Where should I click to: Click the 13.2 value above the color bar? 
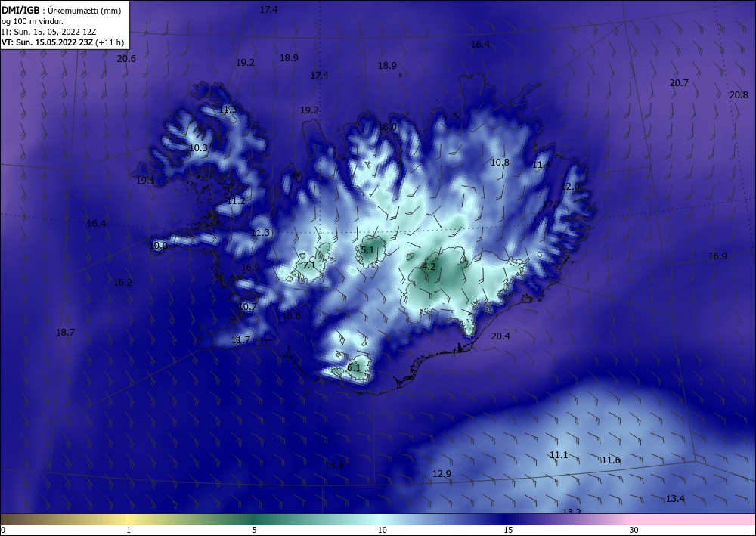pyautogui.click(x=572, y=511)
